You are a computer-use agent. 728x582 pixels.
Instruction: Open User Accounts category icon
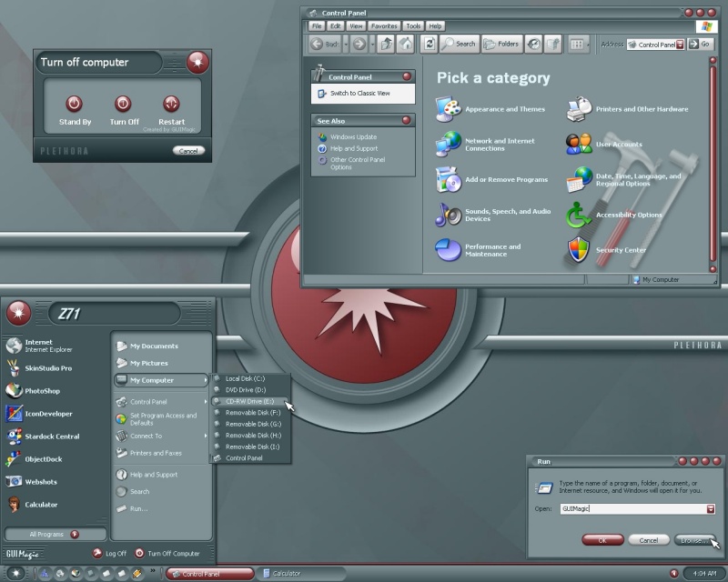point(579,144)
